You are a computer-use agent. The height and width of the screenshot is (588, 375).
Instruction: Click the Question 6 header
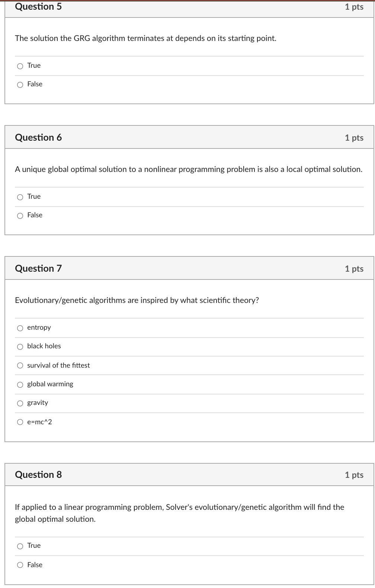38,138
